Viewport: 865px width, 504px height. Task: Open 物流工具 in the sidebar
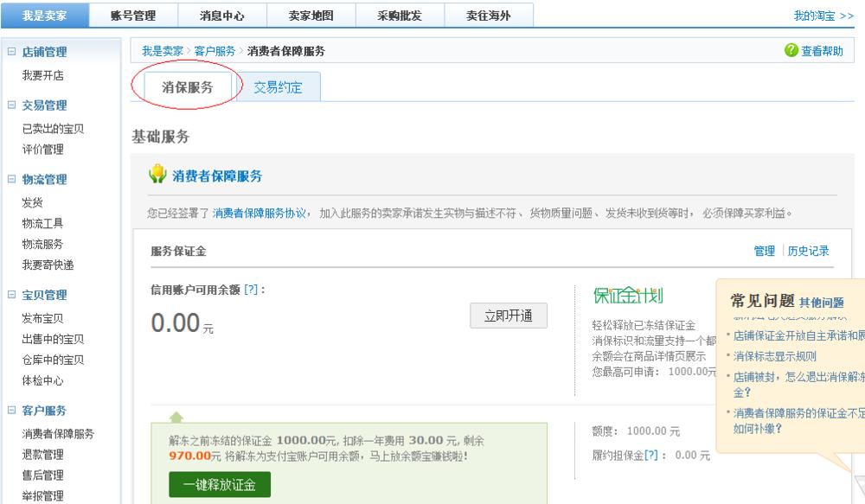click(x=43, y=223)
